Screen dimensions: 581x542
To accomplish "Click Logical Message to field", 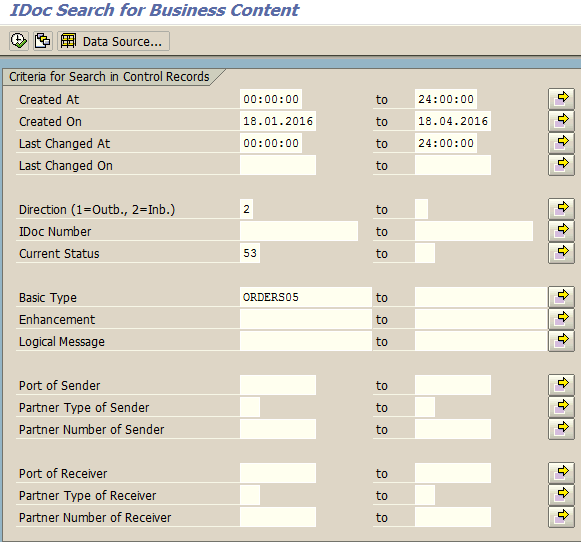I will click(x=481, y=341).
